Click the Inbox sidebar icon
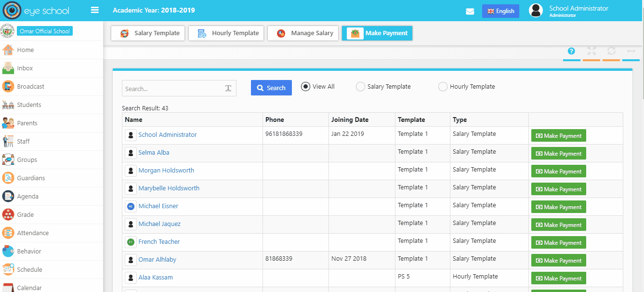Image resolution: width=644 pixels, height=292 pixels. (8, 68)
